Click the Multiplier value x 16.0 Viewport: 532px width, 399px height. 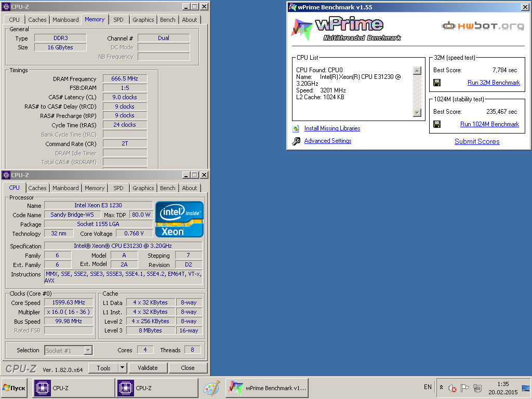point(69,312)
